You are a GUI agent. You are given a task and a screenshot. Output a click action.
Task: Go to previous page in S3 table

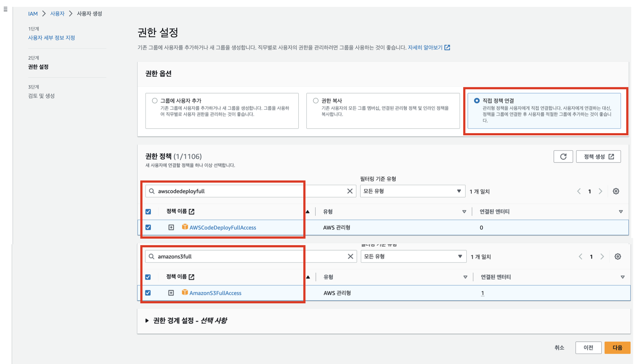pos(580,257)
